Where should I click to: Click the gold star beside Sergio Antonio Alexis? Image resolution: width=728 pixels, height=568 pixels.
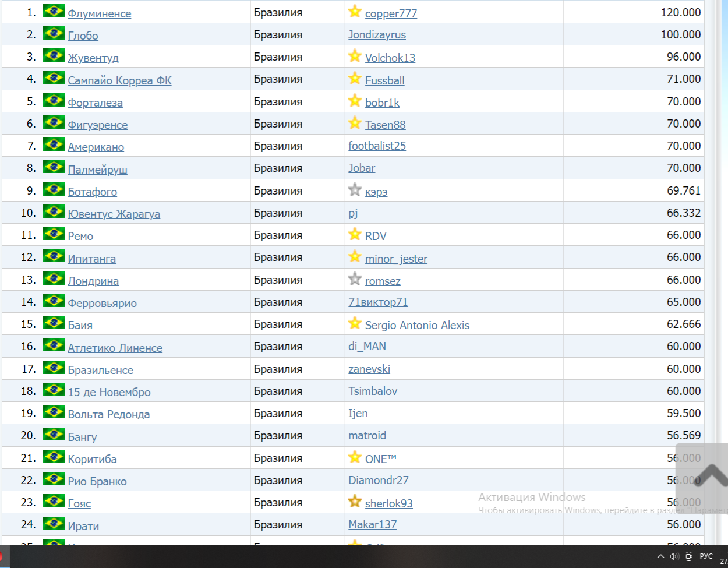(x=355, y=323)
